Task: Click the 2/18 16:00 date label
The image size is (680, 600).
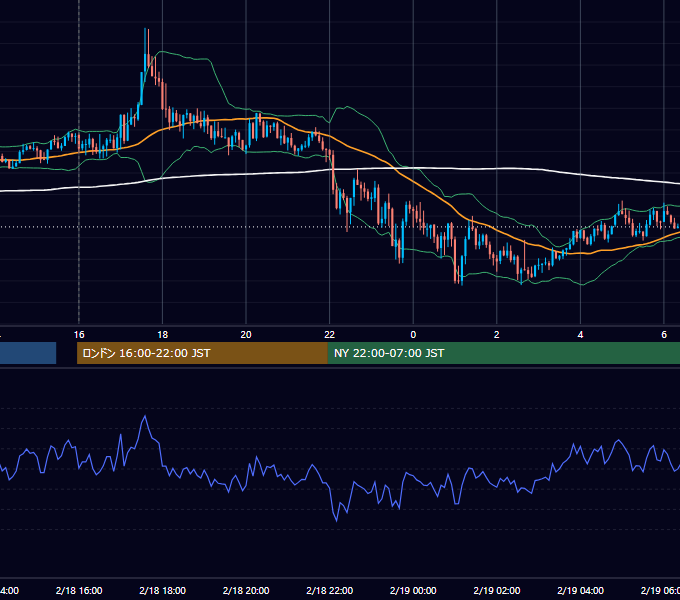Action: pyautogui.click(x=79, y=590)
